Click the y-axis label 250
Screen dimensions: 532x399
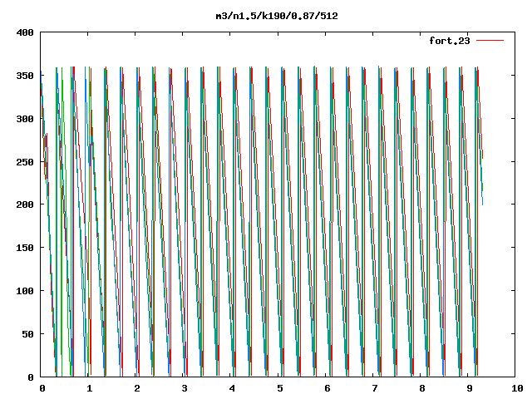click(x=25, y=162)
